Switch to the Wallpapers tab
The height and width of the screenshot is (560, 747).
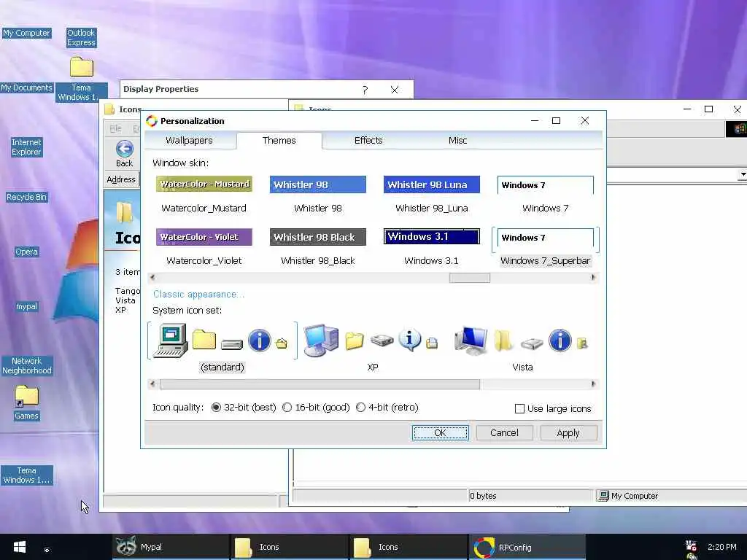(189, 141)
